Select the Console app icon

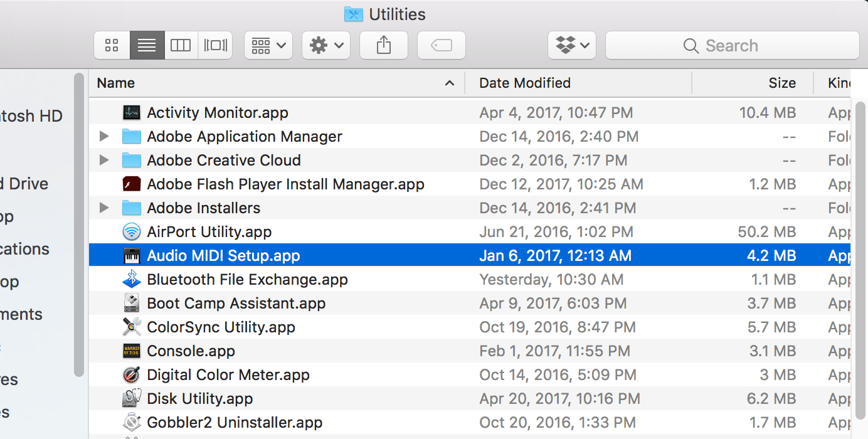coord(132,351)
